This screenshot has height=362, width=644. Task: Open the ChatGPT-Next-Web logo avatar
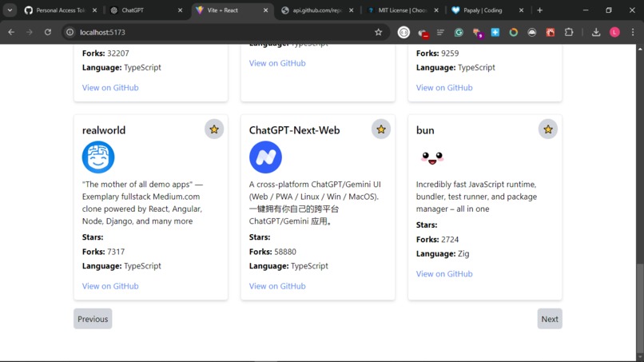[x=265, y=157]
